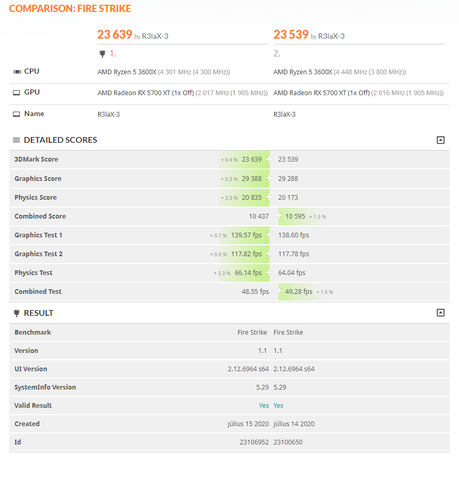The image size is (459, 480).
Task: Collapse the Result section
Action: click(x=440, y=313)
